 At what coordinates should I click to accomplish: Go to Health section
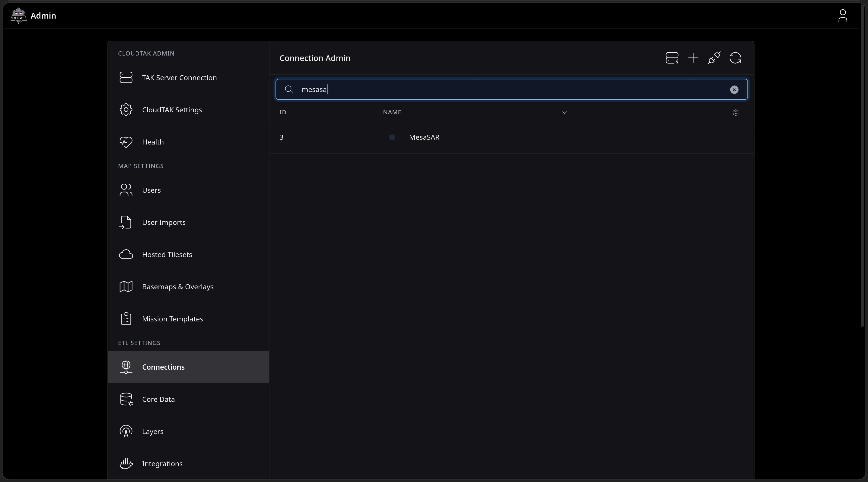188,142
